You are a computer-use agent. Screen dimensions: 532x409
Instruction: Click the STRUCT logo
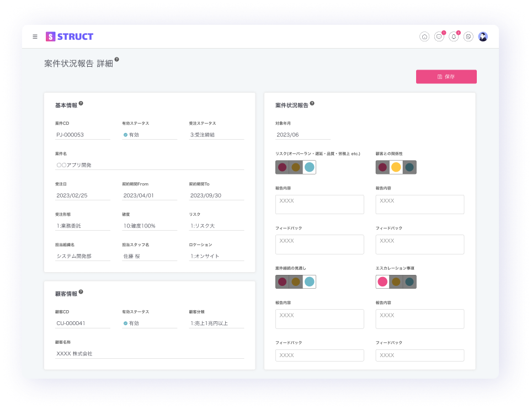coord(70,37)
